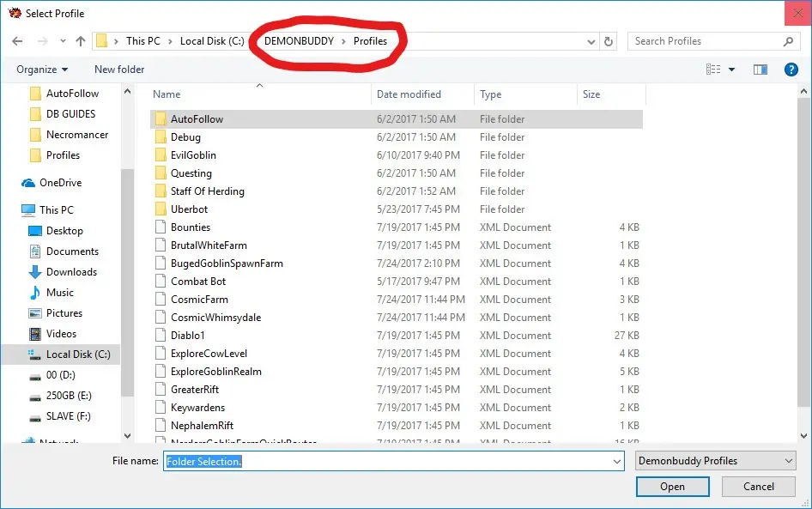Select the BrutalWhiteFarm file
This screenshot has width=812, height=509.
tap(397, 245)
